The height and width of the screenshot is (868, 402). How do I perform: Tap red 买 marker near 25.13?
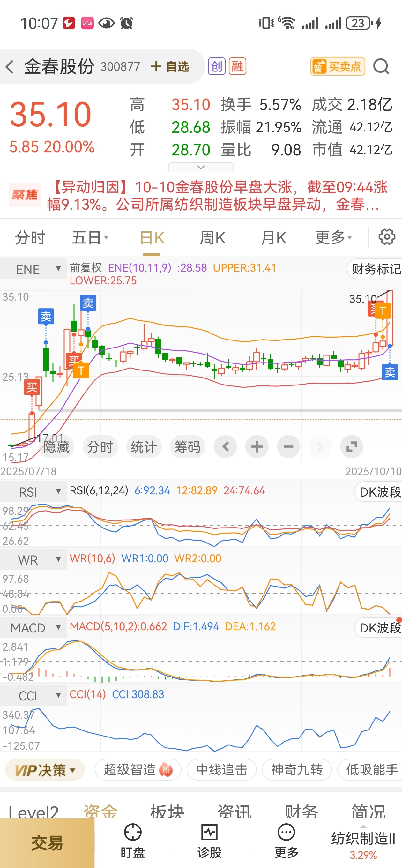32,387
